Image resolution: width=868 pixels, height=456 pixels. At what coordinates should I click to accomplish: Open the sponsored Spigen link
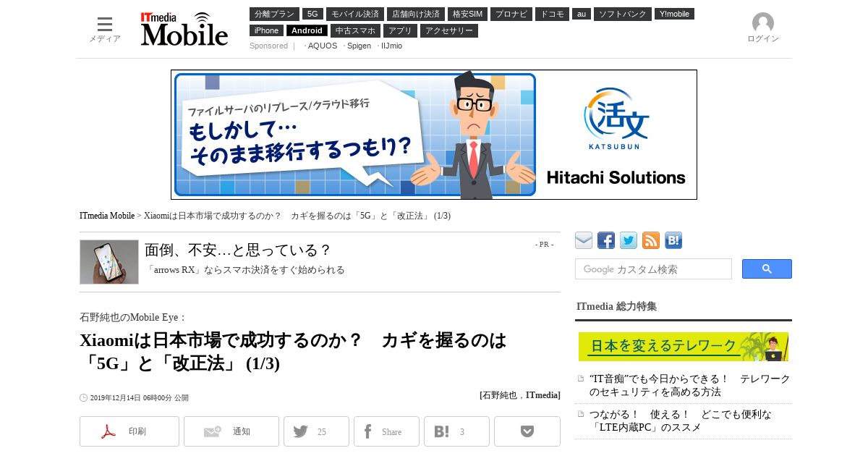[x=359, y=46]
